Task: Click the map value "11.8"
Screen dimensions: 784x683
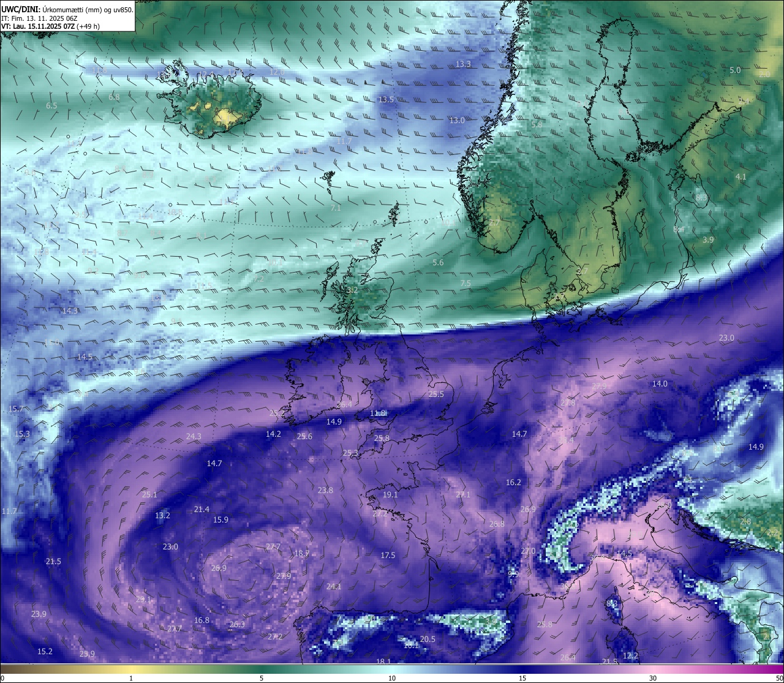Action: (378, 413)
